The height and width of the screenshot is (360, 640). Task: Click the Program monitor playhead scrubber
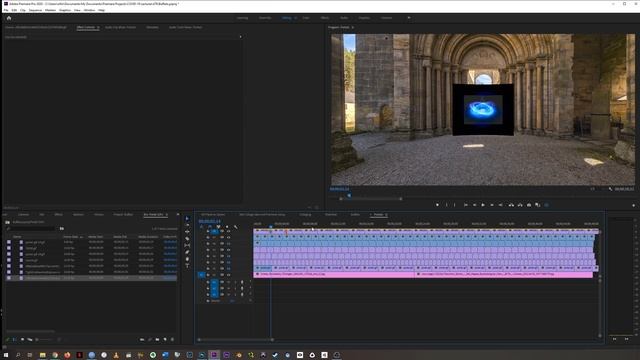coord(349,196)
